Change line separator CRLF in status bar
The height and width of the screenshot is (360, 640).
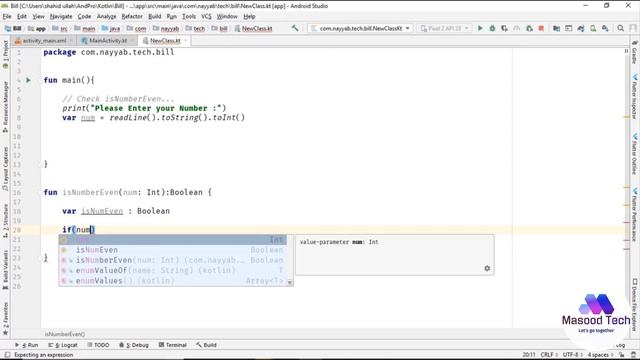coord(548,355)
